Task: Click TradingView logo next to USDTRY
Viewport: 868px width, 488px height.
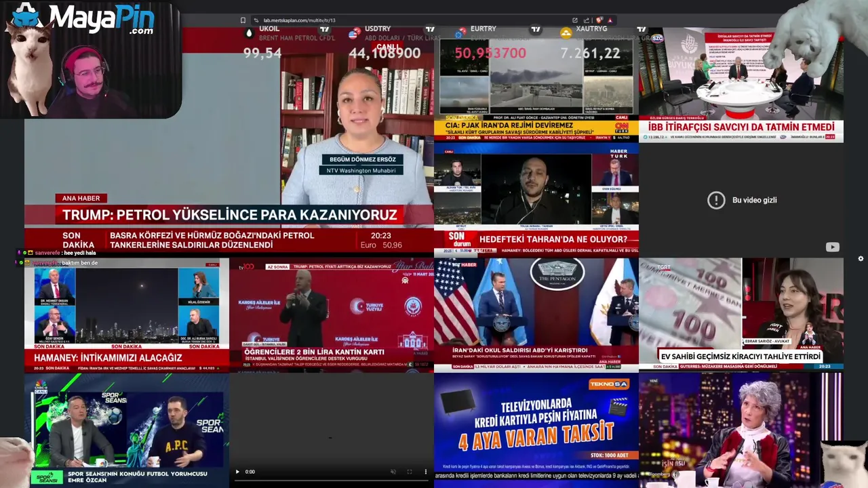Action: [429, 30]
